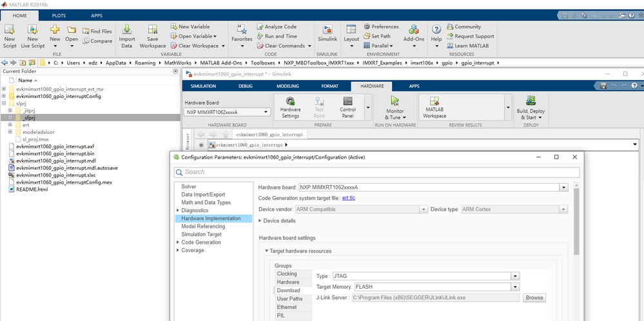Click Analyze Code
The height and width of the screenshot is (321, 644).
pos(277,26)
